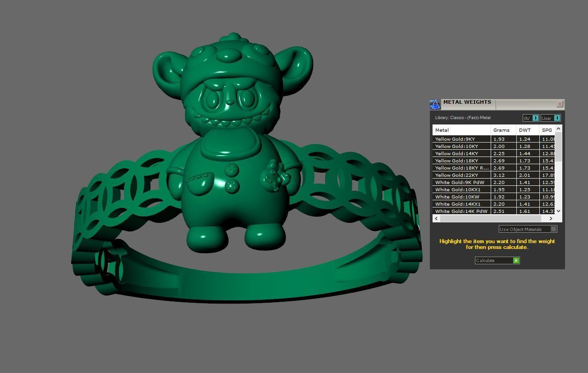Click the Metal column header
Image resolution: width=588 pixels, height=373 pixels.
(461, 130)
